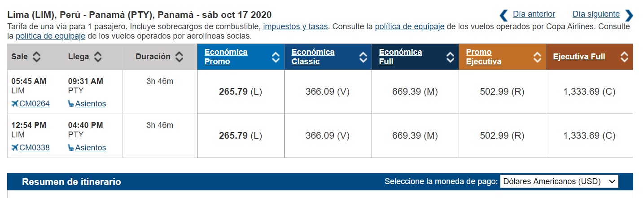Viewport: 644px width, 198px height.
Task: Select 265.79 (L) fare for CM0264
Action: tap(241, 92)
